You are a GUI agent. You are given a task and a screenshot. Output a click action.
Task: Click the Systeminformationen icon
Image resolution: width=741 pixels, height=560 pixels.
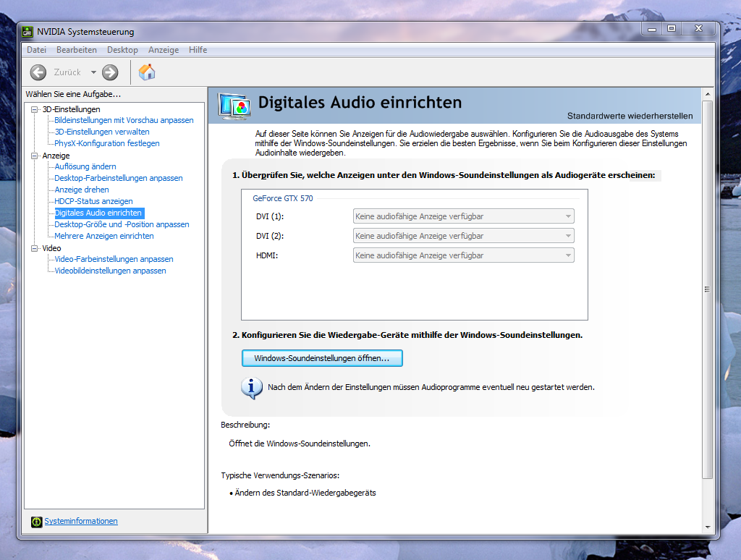(x=37, y=522)
